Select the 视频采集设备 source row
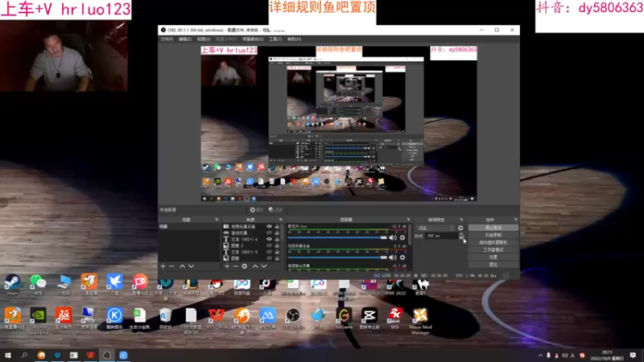The width and height of the screenshot is (644, 362). click(x=252, y=227)
